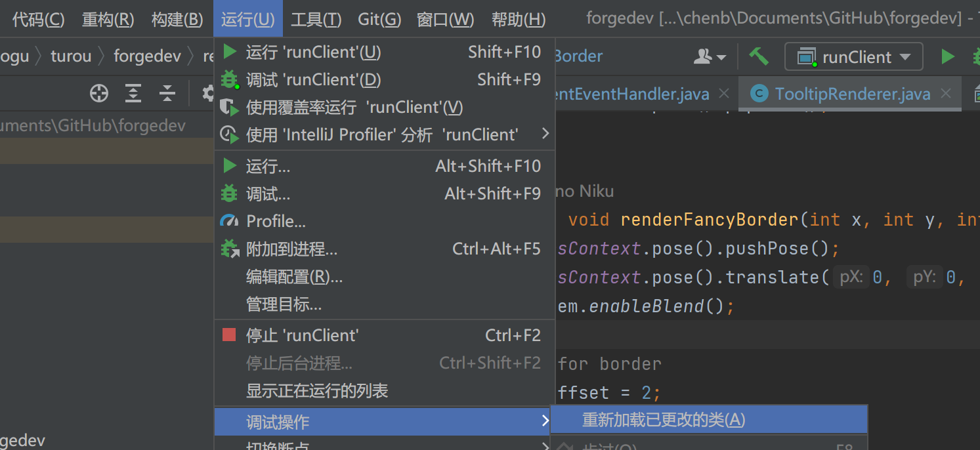Viewport: 980px width, 450px height.
Task: Close the ClientEventHandler.java tab
Action: coord(724,94)
